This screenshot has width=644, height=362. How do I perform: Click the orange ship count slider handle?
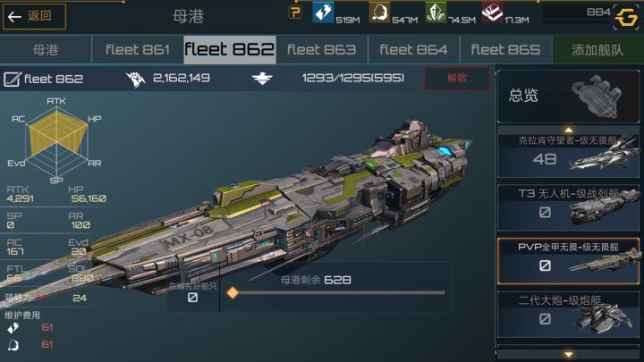(233, 292)
